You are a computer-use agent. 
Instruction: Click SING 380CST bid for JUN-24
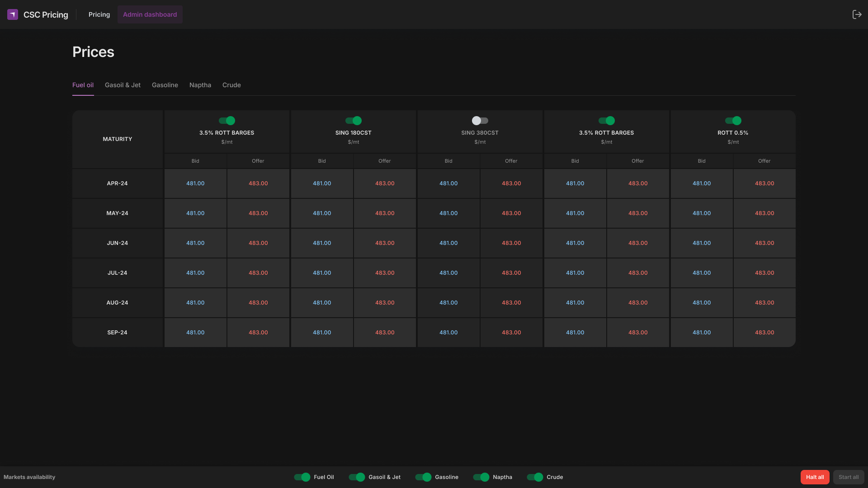click(448, 243)
